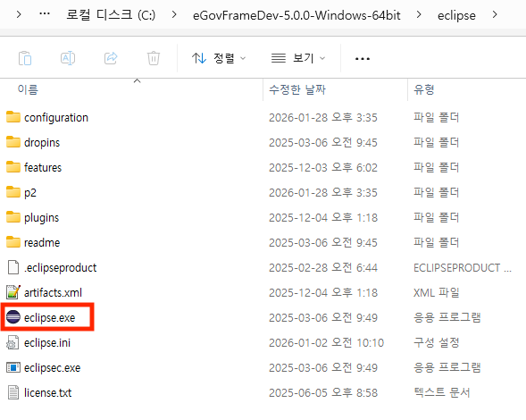This screenshot has width=526, height=420.
Task: Click the eclipse.exe application icon
Action: coord(13,317)
